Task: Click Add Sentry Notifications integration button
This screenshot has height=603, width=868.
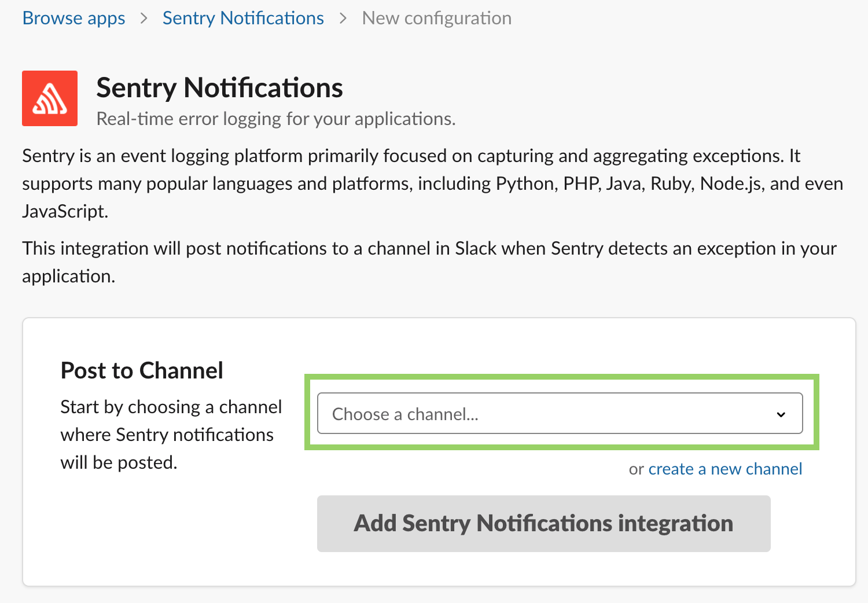Action: (543, 523)
